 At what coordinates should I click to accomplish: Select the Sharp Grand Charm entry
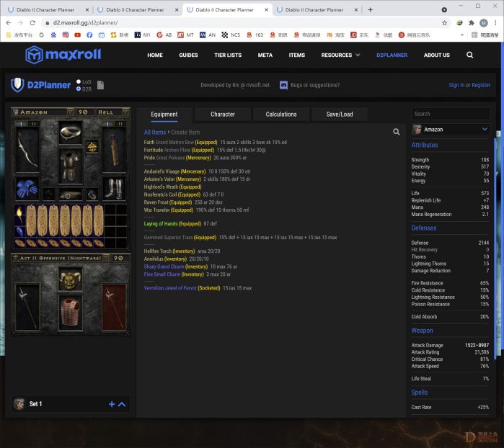[x=190, y=266]
